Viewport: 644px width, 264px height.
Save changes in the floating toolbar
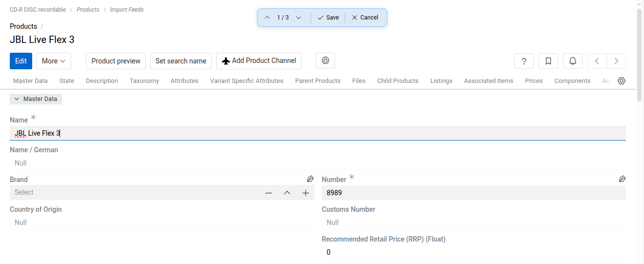pyautogui.click(x=328, y=18)
